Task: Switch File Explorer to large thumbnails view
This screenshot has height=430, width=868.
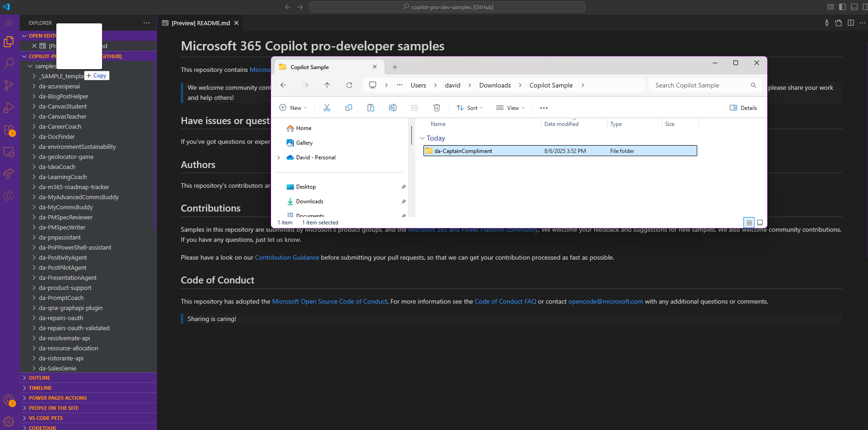Action: (760, 223)
